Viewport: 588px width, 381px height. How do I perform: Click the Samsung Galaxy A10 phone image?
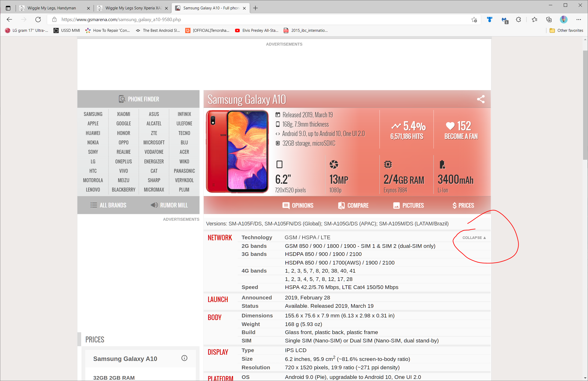click(x=237, y=151)
